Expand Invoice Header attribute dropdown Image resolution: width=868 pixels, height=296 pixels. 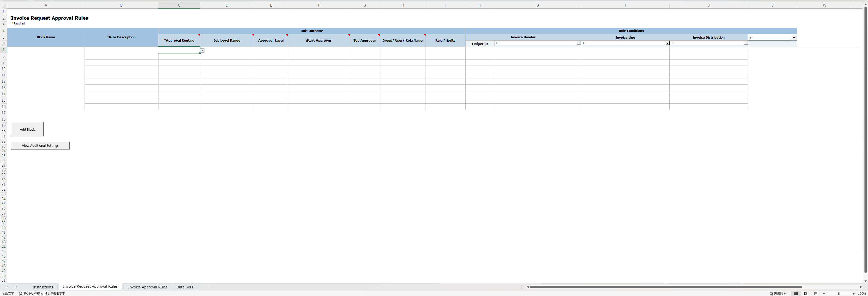578,43
